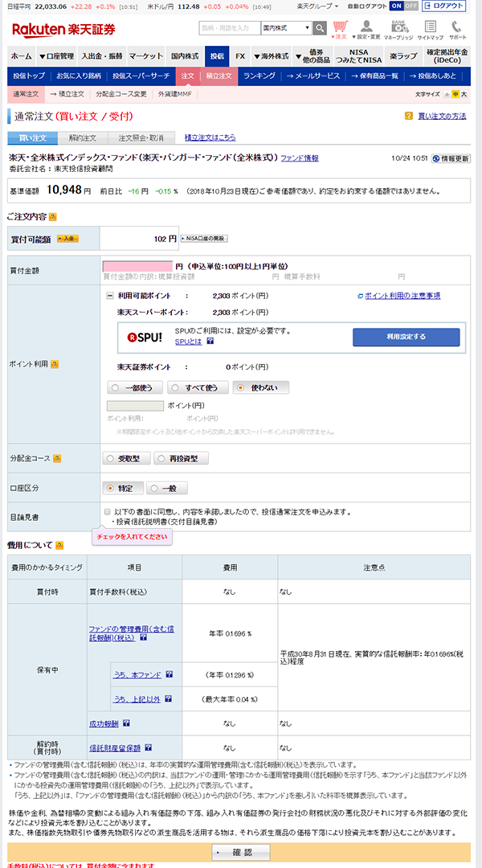The image size is (482, 868).
Task: Open the 設定・変更 person icon
Action: click(366, 30)
